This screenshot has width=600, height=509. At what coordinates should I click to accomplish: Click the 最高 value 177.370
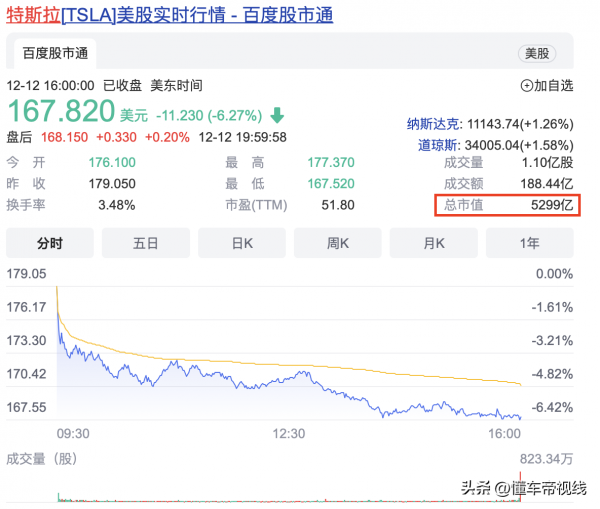331,162
